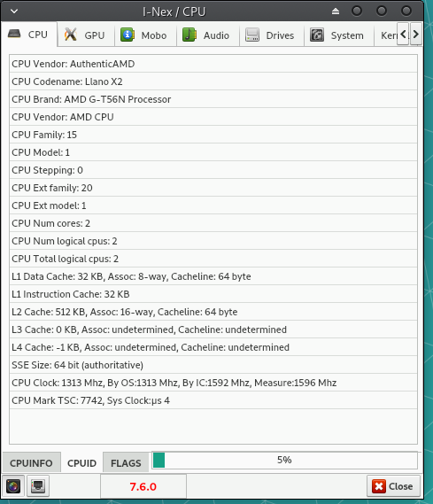
Task: Select the row 'CPU Vendor: AuthenticAMD'
Action: pos(213,64)
